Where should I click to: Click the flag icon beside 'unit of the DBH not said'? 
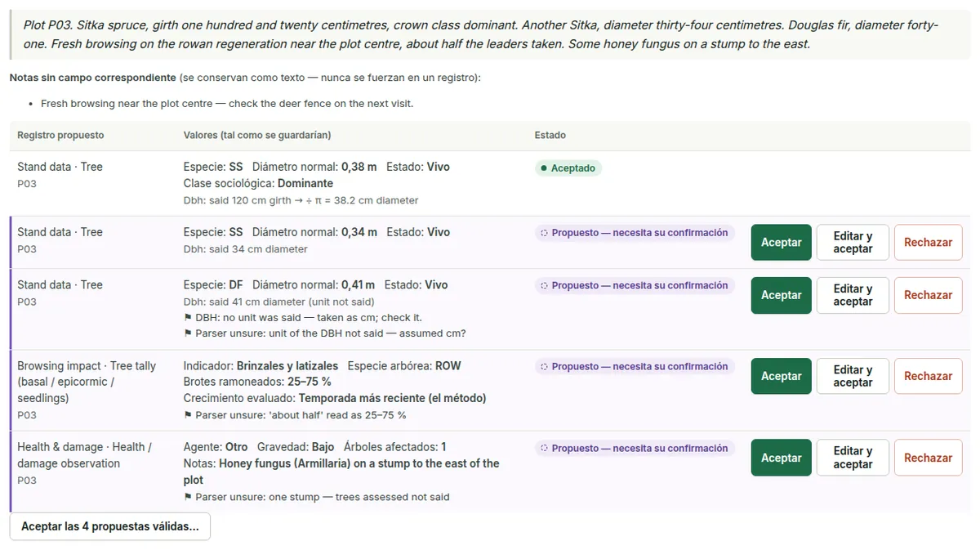[188, 333]
